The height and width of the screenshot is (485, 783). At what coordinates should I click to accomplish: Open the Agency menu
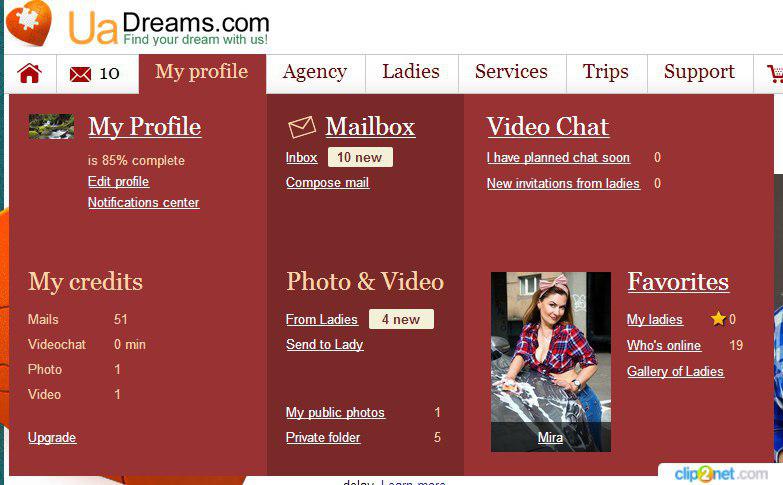(315, 72)
